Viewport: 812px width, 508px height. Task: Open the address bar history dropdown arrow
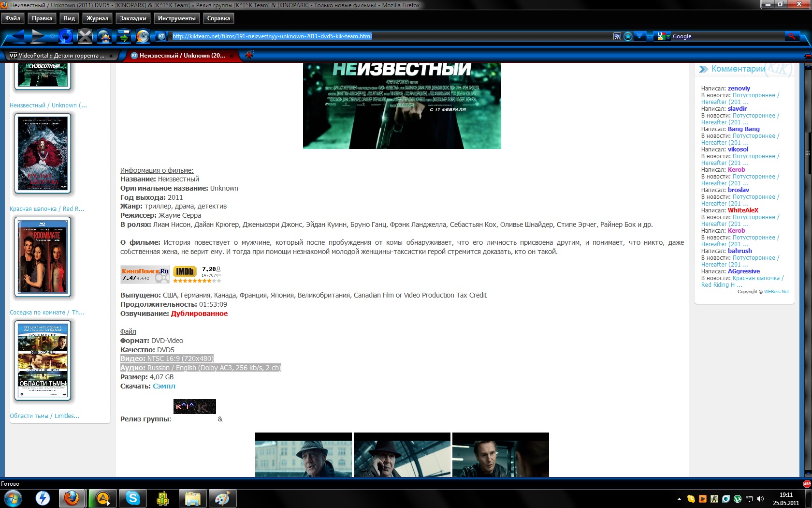tap(640, 36)
